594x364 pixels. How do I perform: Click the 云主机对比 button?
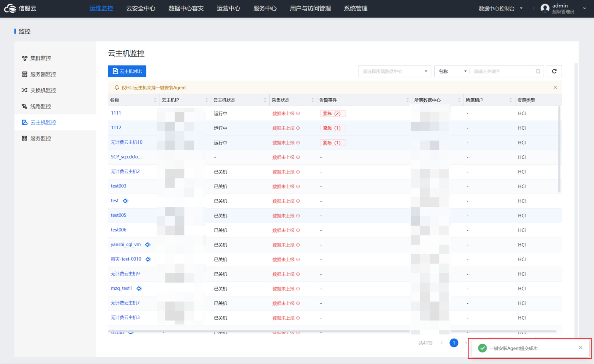click(x=127, y=71)
